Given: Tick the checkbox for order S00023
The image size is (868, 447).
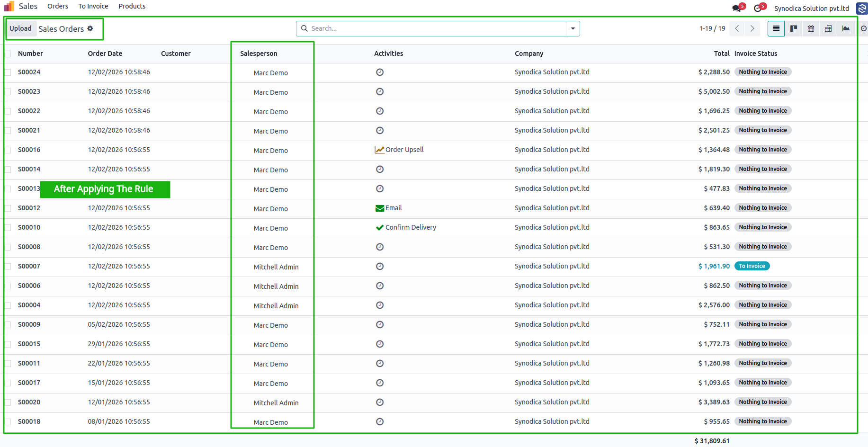Looking at the screenshot, I should 8,91.
